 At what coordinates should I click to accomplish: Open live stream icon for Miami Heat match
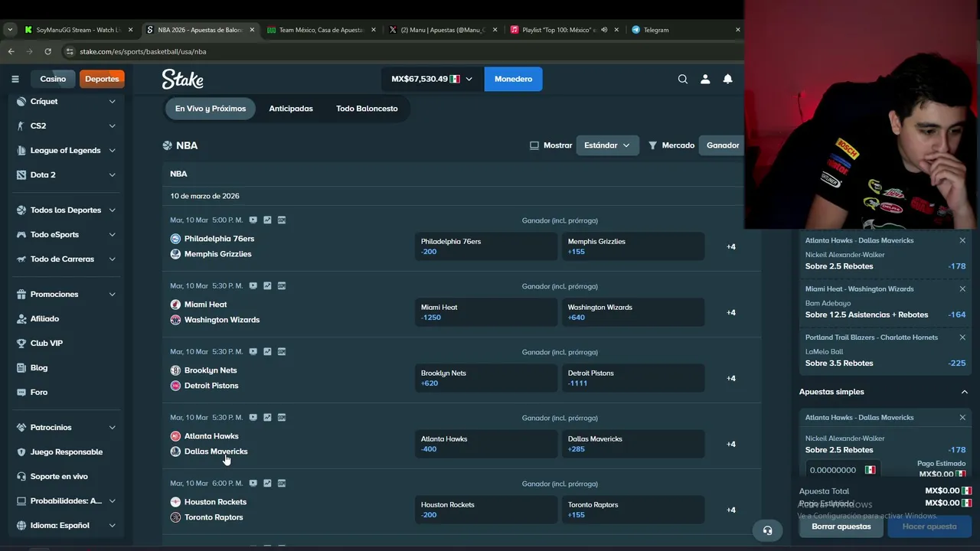(253, 286)
